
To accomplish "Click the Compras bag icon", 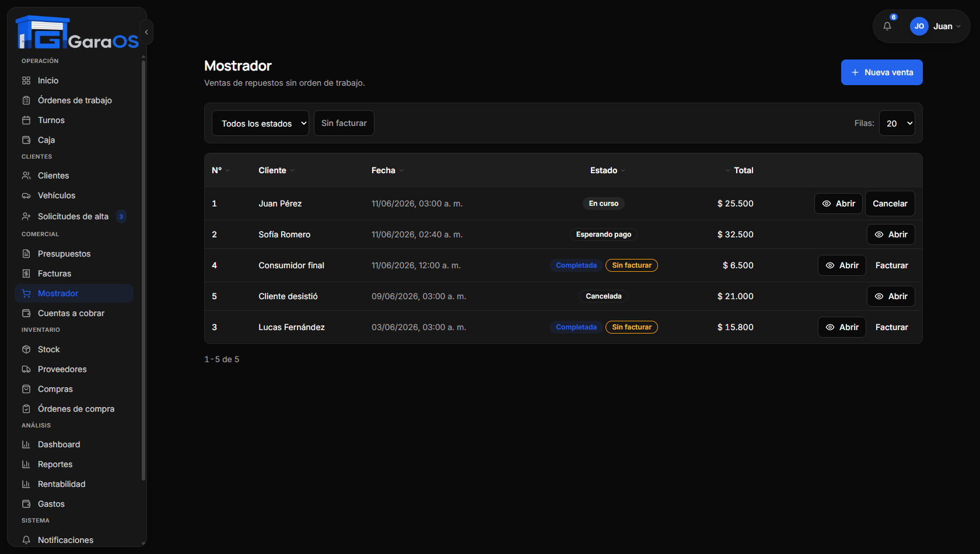I will click(26, 389).
